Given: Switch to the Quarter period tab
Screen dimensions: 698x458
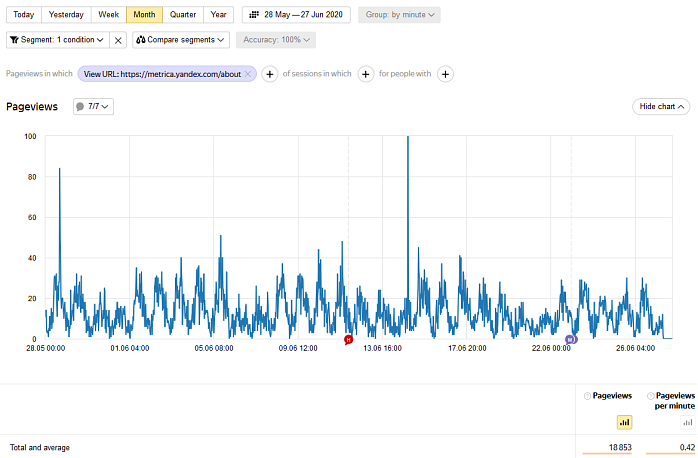Looking at the screenshot, I should (x=183, y=15).
